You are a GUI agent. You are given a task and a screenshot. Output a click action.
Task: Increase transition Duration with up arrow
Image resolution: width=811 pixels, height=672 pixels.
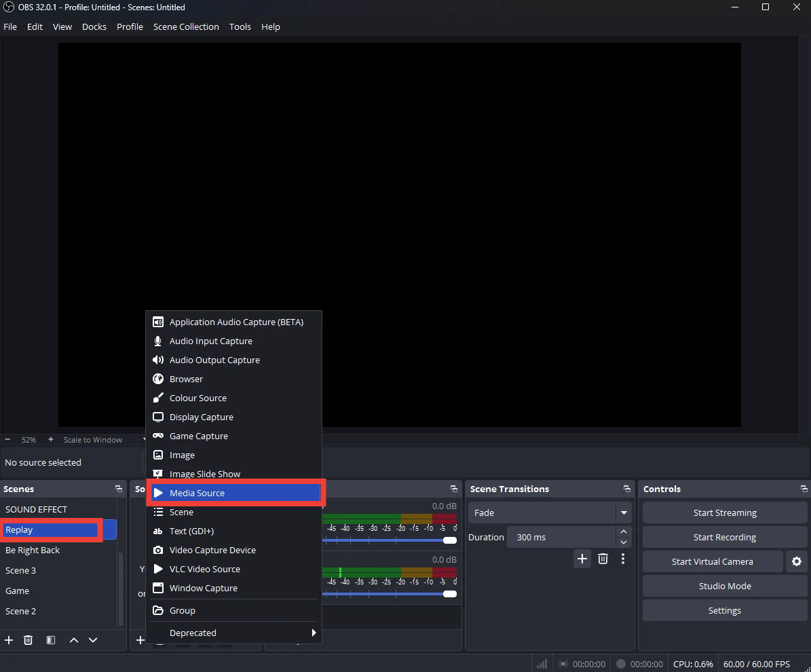[624, 531]
